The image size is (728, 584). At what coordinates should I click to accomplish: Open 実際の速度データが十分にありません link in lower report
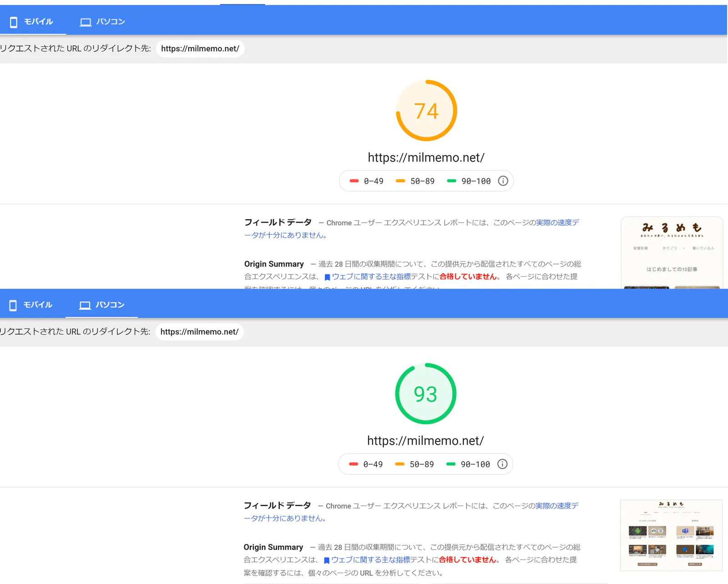click(x=411, y=512)
